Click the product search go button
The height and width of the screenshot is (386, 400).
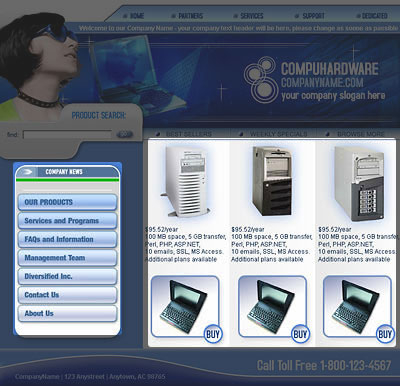(124, 134)
